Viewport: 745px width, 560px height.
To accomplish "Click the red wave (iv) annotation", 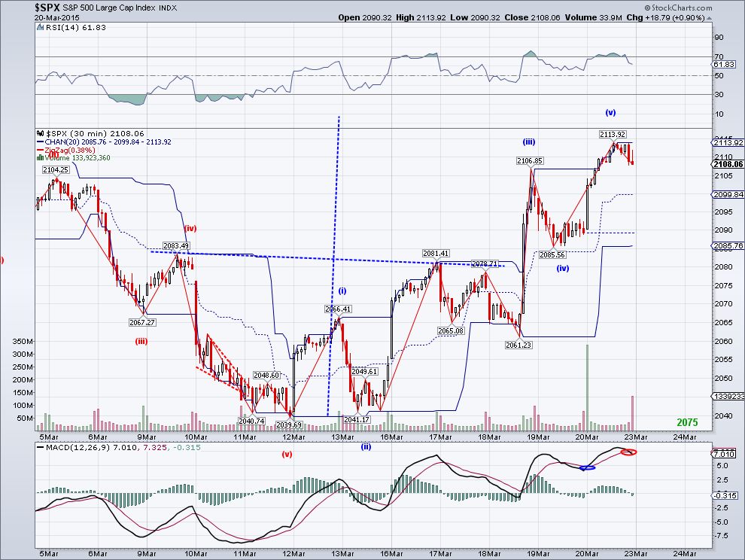I will click(190, 228).
